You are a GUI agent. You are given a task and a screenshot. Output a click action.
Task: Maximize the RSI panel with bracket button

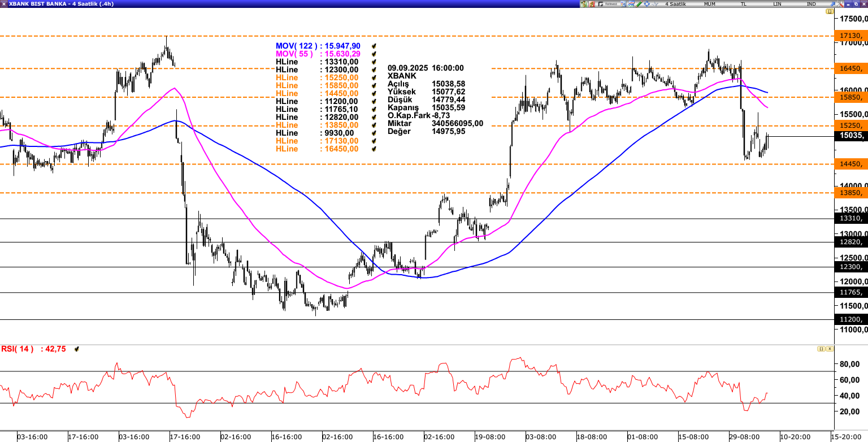click(x=821, y=349)
